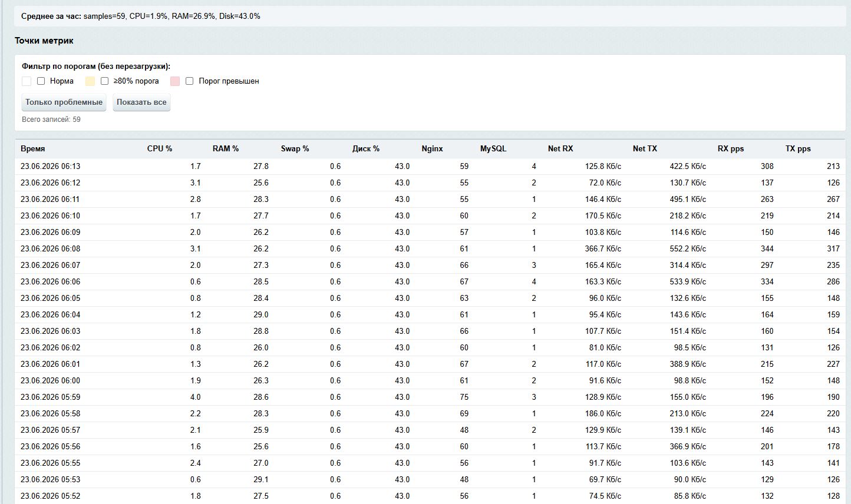Select the Swap % column header

tap(295, 149)
